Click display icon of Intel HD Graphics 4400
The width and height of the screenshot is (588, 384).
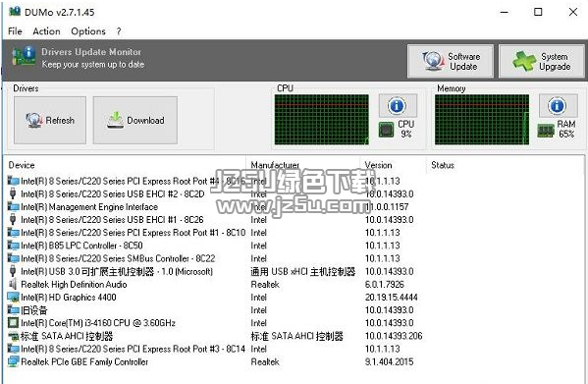[13, 297]
